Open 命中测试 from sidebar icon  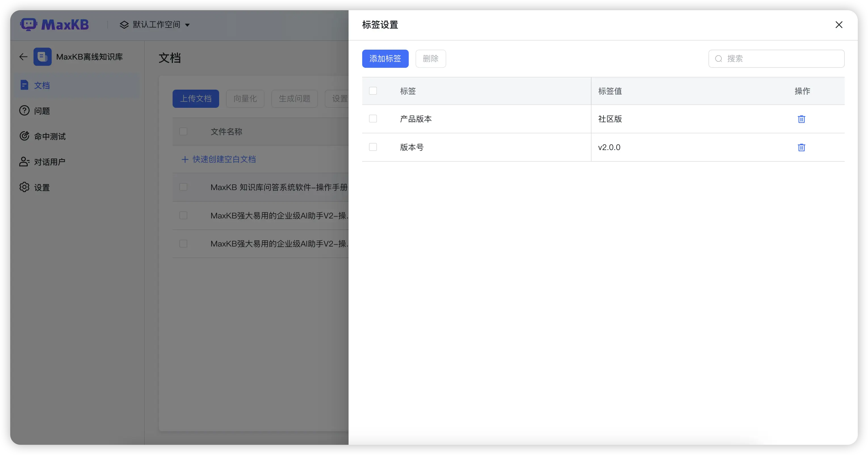coord(24,136)
